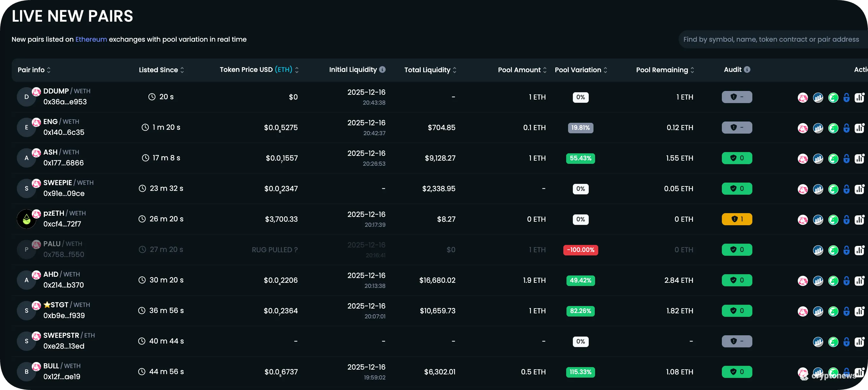Viewport: 868px width, 390px height.
Task: Click the 115.33% pool variation badge
Action: click(x=580, y=372)
